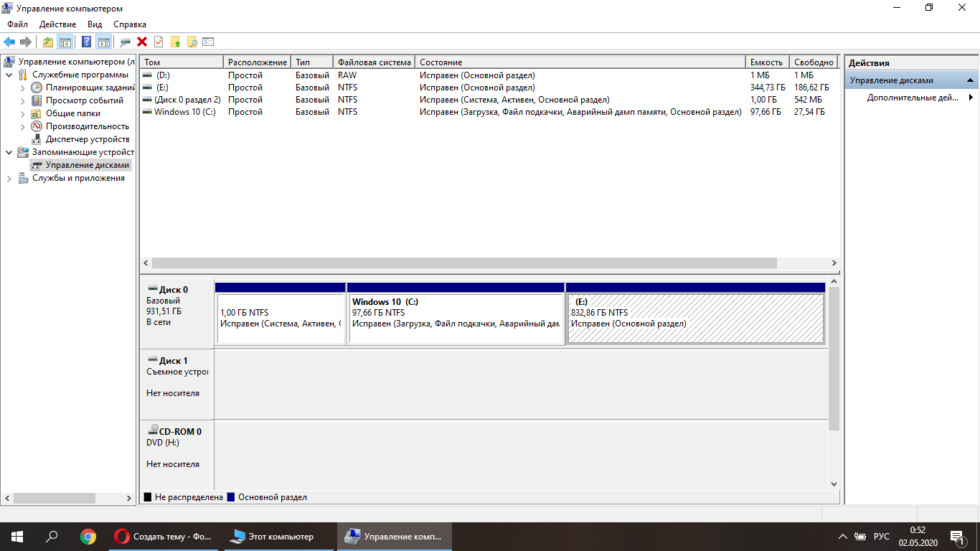
Task: Collapse 'Запоминающие устройства' tree node
Action: [9, 152]
